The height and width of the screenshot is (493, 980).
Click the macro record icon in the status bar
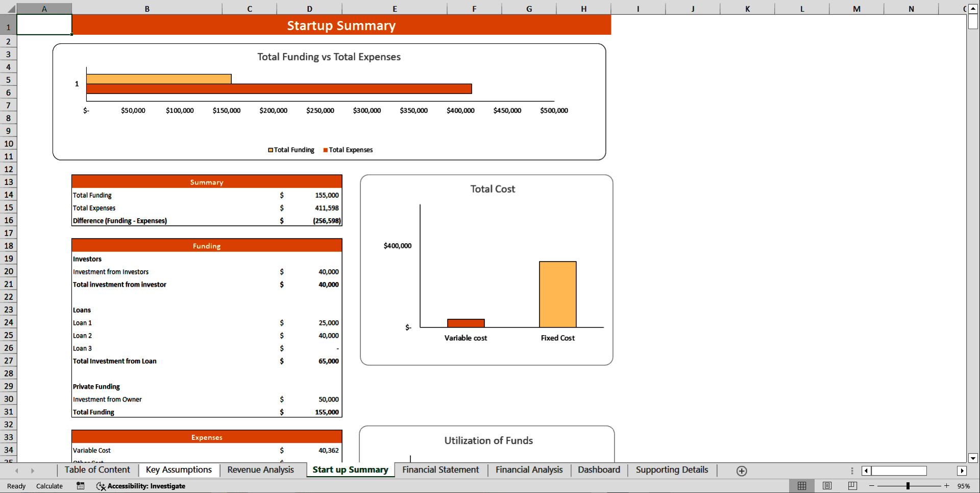click(80, 486)
